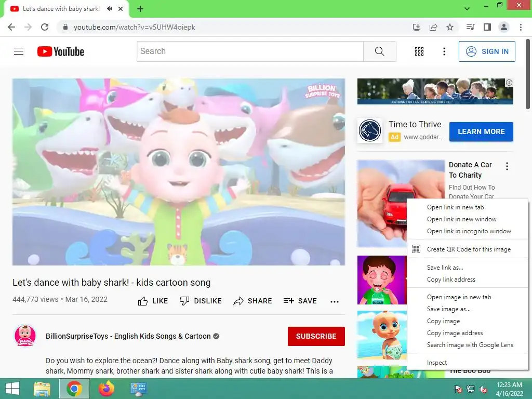532x399 pixels.
Task: Open BillionSurpriseToys channel name link
Action: (x=128, y=336)
